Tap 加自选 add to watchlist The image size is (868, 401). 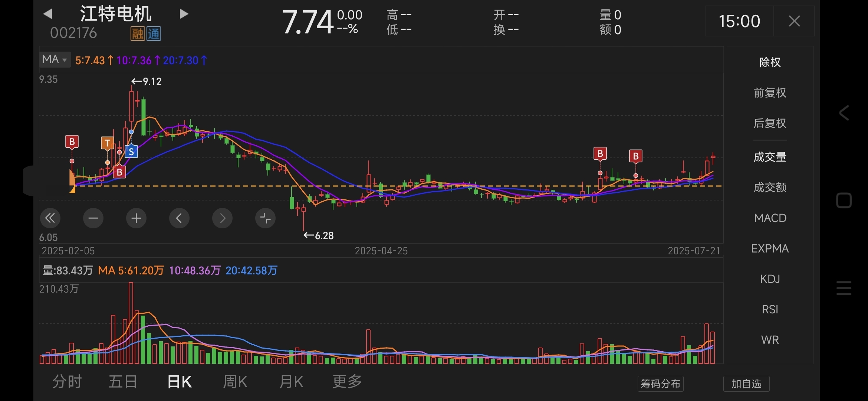click(746, 384)
